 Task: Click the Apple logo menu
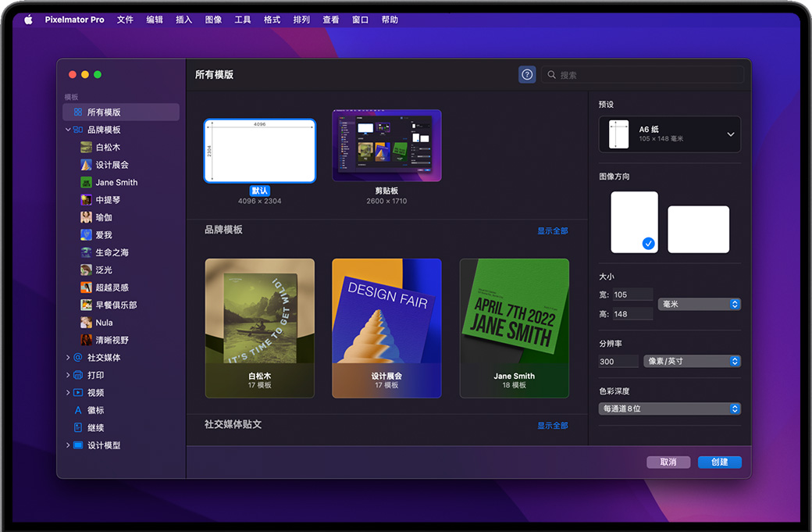tap(28, 20)
